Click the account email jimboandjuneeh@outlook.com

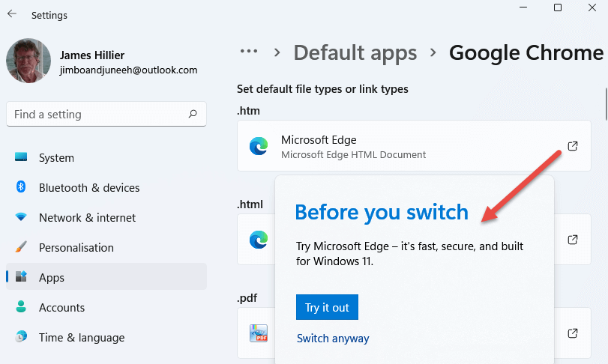(128, 70)
